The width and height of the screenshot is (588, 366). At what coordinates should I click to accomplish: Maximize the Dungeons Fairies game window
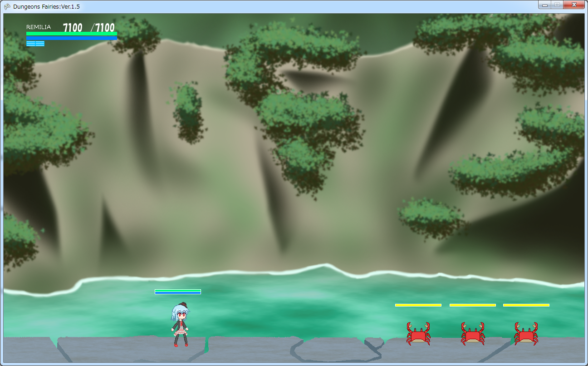(x=557, y=5)
